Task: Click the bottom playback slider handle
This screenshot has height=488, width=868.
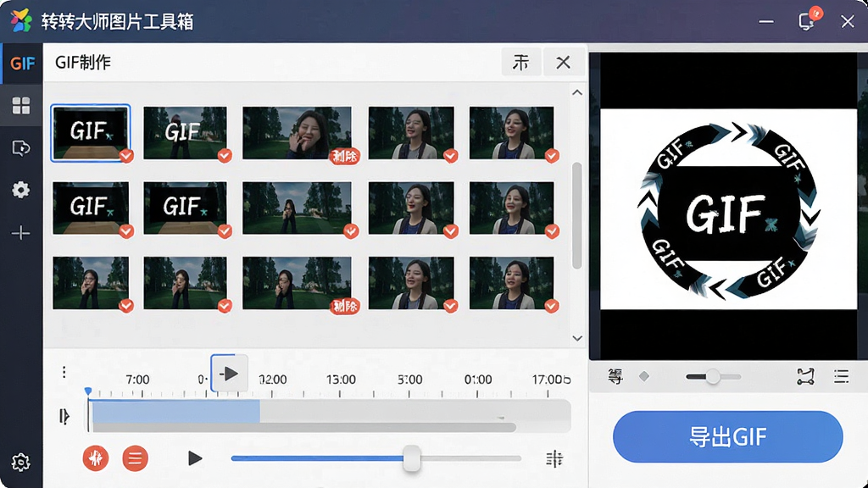Action: point(411,458)
